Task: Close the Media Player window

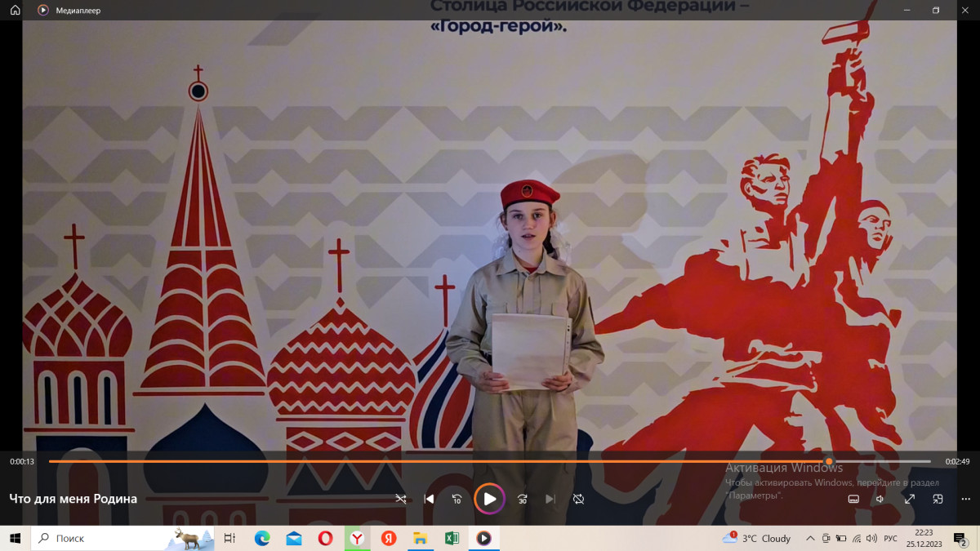Action: point(964,10)
